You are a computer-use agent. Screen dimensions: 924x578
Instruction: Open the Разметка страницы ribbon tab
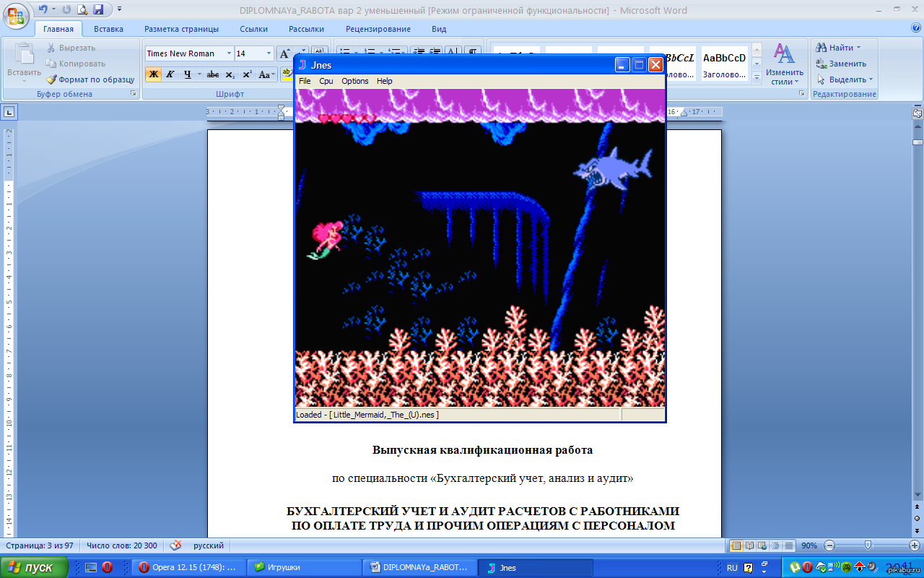[x=181, y=29]
